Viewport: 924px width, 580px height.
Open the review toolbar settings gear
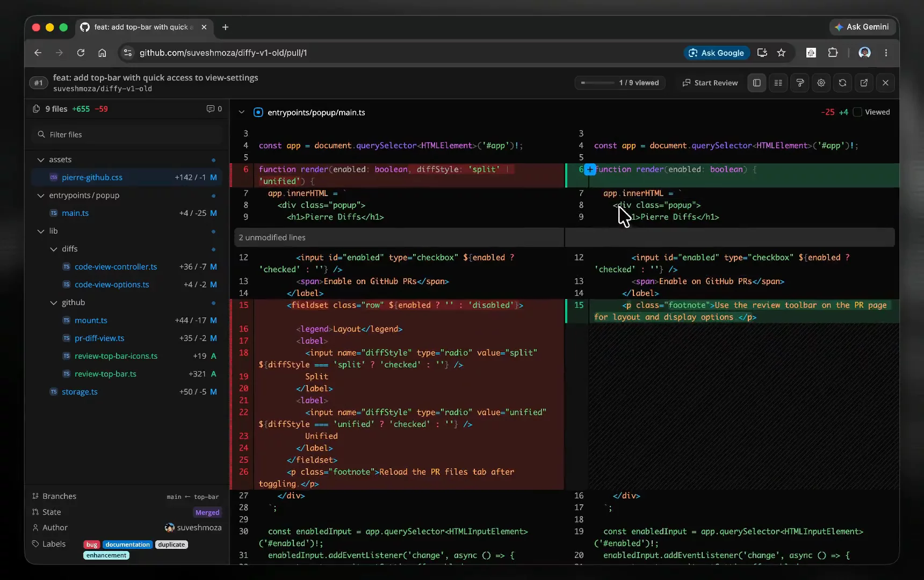click(x=821, y=83)
